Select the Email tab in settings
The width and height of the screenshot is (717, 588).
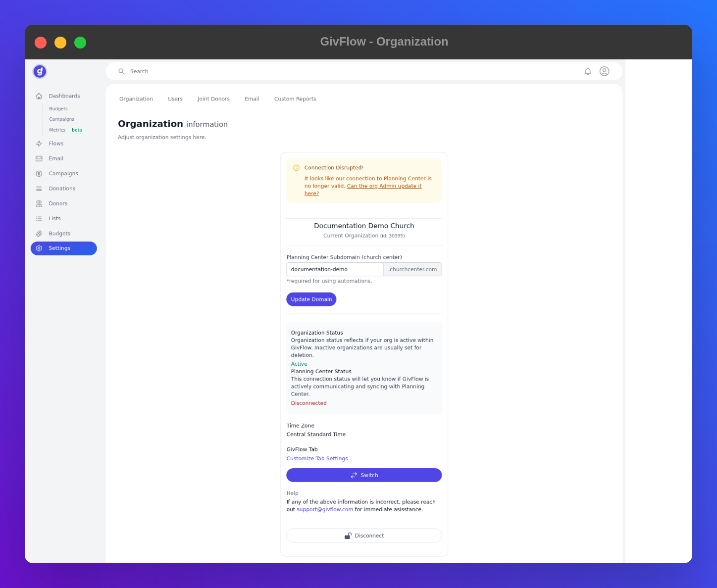pos(252,99)
